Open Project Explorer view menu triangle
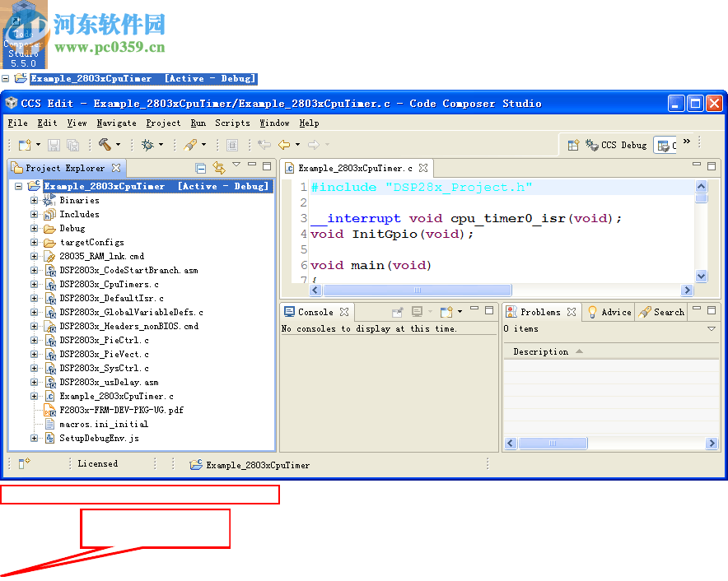This screenshot has width=728, height=581. [x=236, y=165]
